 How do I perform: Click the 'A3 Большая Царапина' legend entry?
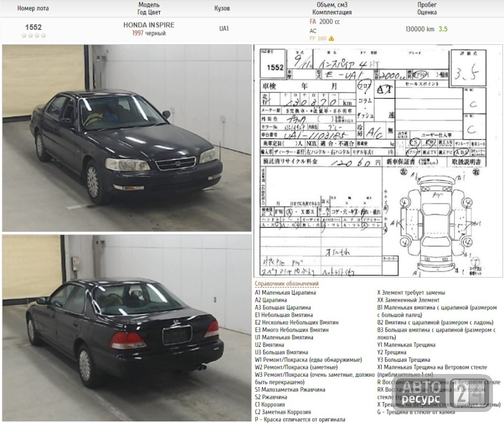283,307
